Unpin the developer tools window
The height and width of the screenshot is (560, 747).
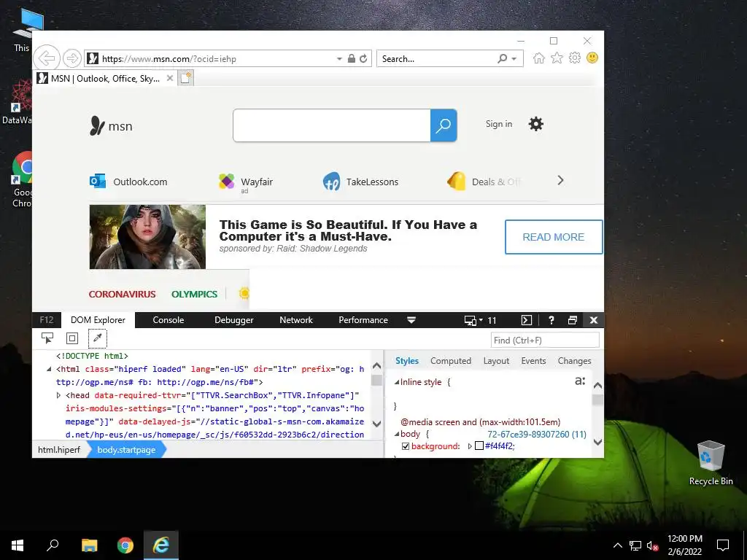[x=573, y=320]
